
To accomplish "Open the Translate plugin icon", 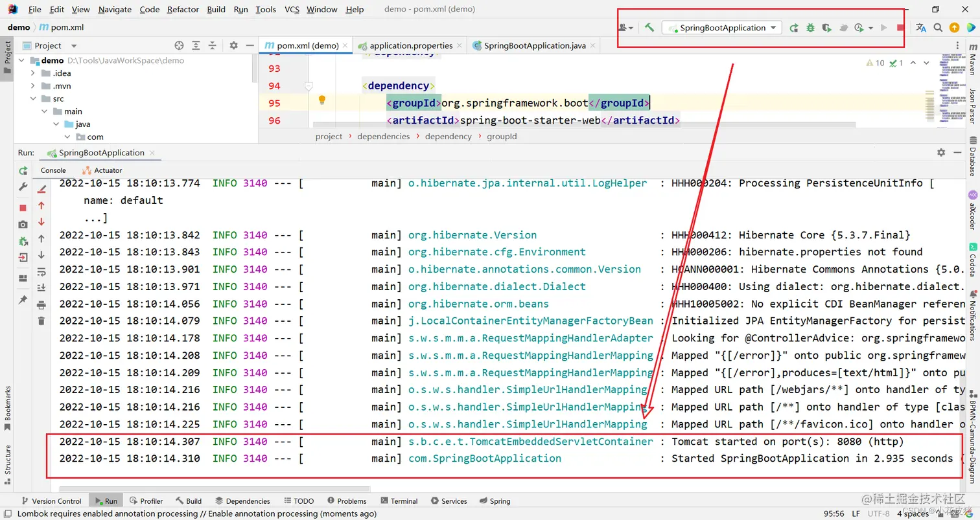I will [x=921, y=28].
